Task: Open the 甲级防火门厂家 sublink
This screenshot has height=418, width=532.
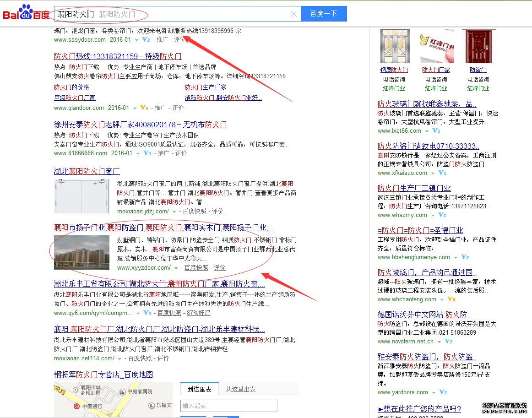Action: [x=75, y=98]
